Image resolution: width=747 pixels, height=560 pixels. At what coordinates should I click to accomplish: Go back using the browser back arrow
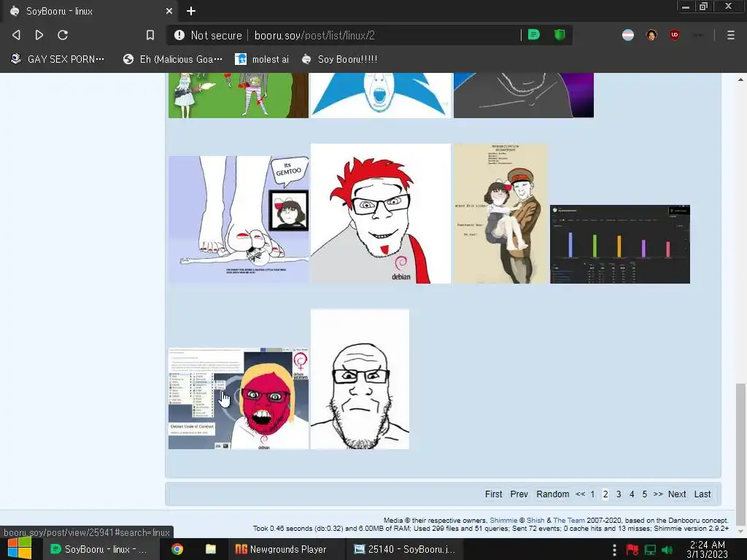16,35
